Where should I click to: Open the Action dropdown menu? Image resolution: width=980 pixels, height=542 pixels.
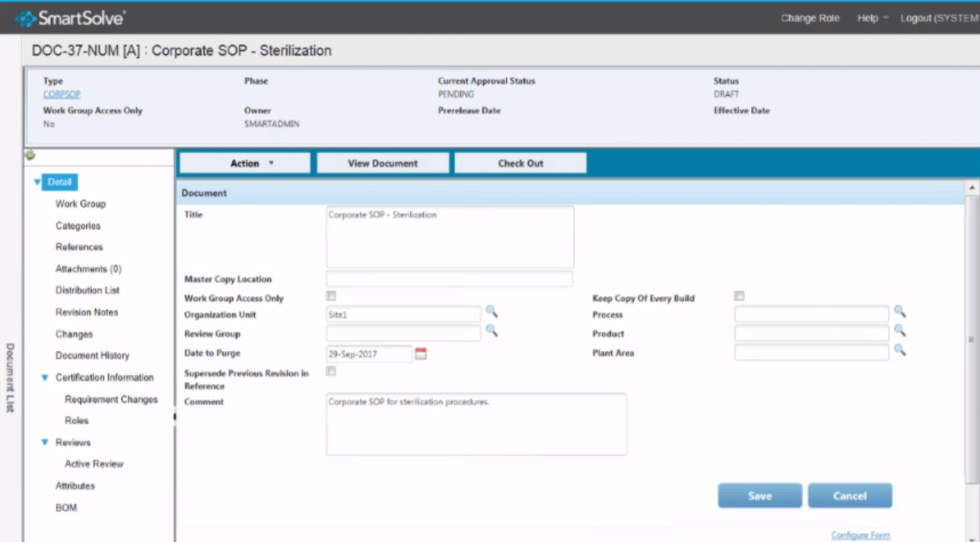click(x=245, y=163)
